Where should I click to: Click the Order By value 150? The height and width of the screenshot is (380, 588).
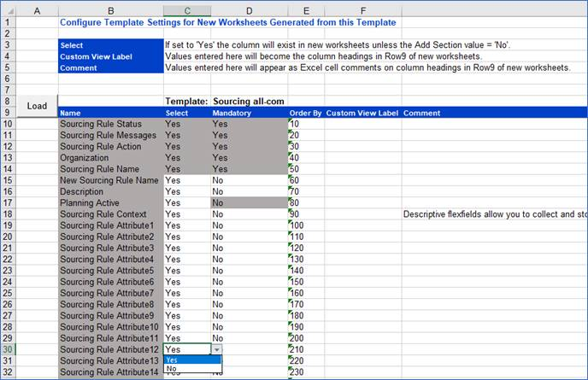pos(306,282)
